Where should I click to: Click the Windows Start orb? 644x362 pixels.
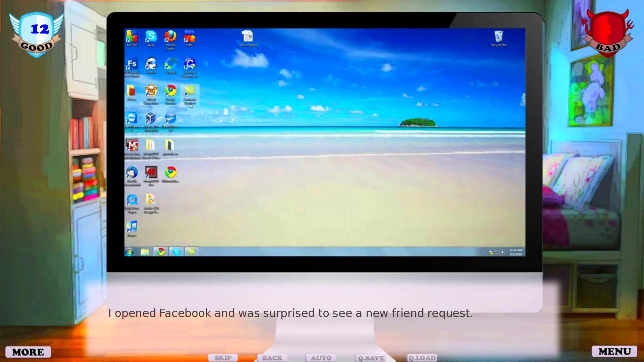point(129,252)
